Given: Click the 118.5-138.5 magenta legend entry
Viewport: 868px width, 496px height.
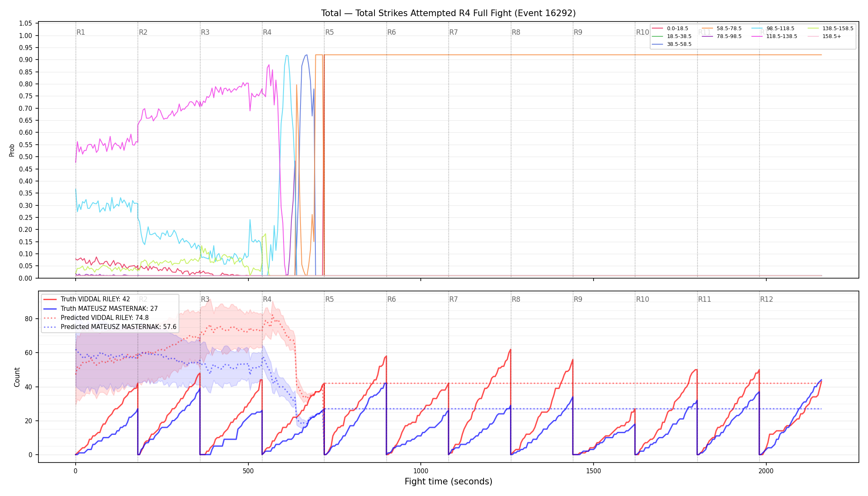Looking at the screenshot, I should [x=774, y=36].
